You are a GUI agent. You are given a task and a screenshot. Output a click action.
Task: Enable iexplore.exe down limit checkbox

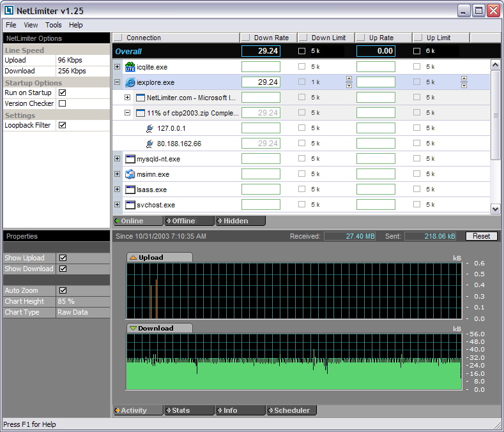click(302, 82)
